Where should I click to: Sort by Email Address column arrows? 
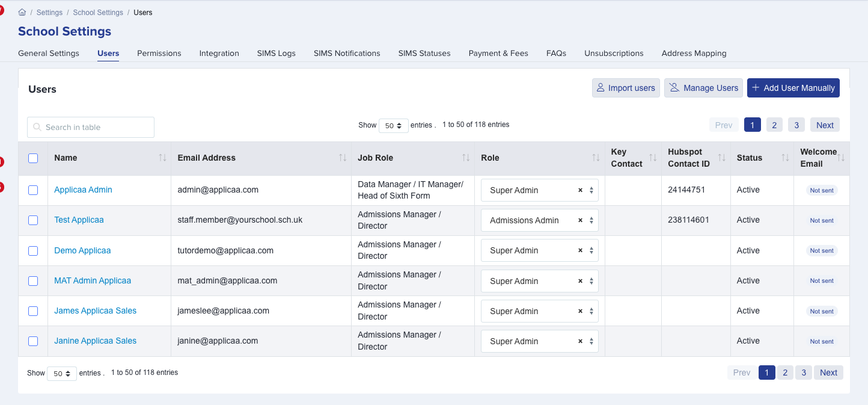(343, 158)
